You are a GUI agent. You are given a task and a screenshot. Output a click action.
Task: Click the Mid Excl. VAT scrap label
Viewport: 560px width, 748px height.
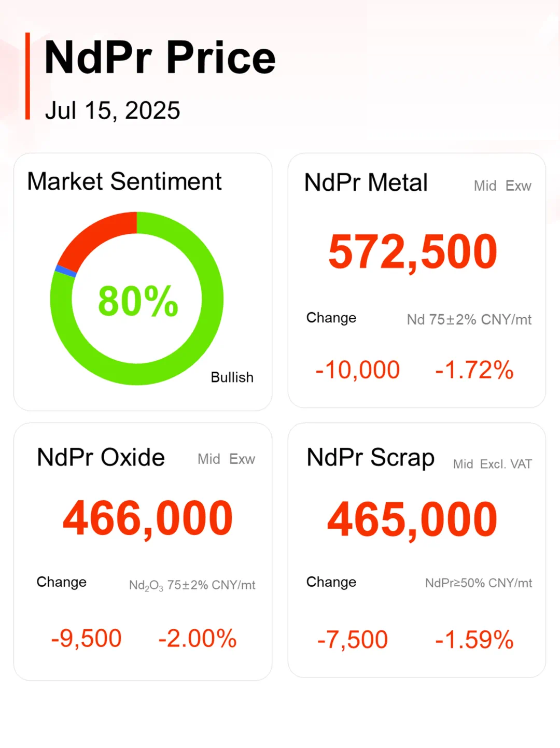pos(492,464)
